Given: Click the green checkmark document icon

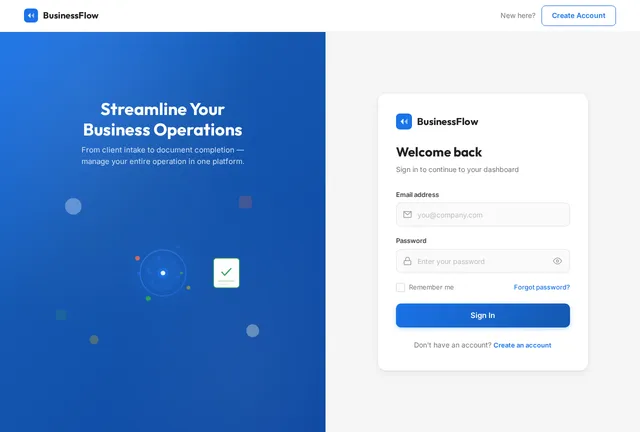Looking at the screenshot, I should pyautogui.click(x=227, y=273).
